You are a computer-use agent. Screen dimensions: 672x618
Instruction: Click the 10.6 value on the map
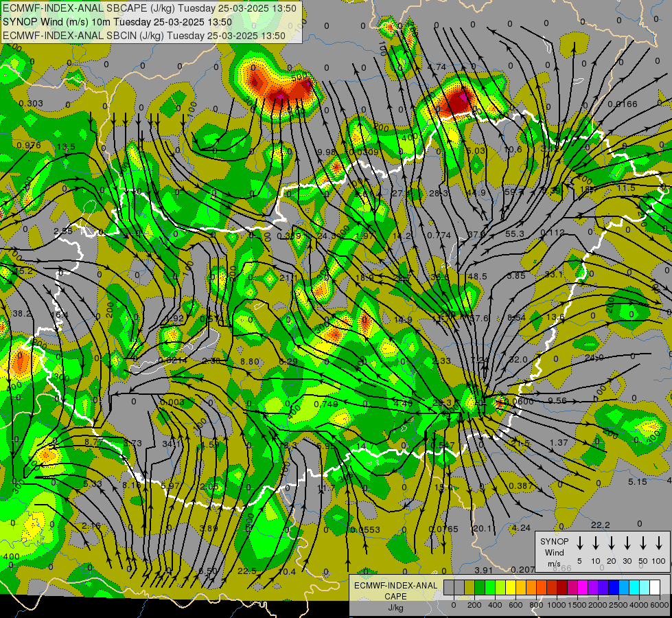tap(513, 149)
